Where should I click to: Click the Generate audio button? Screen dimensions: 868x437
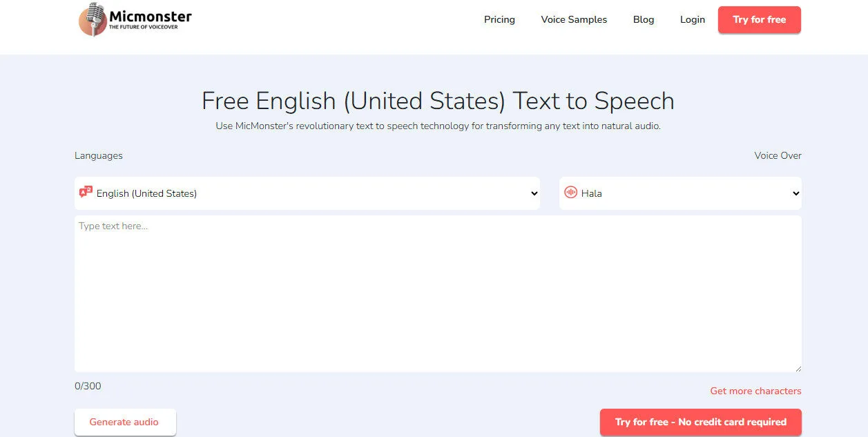coord(125,422)
